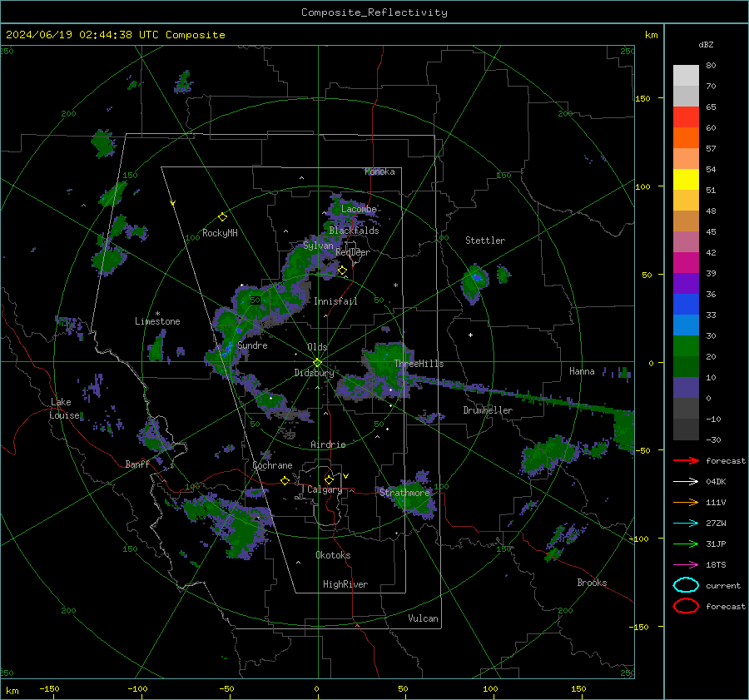Click the magenta 18TS arrow icon
This screenshot has width=749, height=700.
[686, 565]
